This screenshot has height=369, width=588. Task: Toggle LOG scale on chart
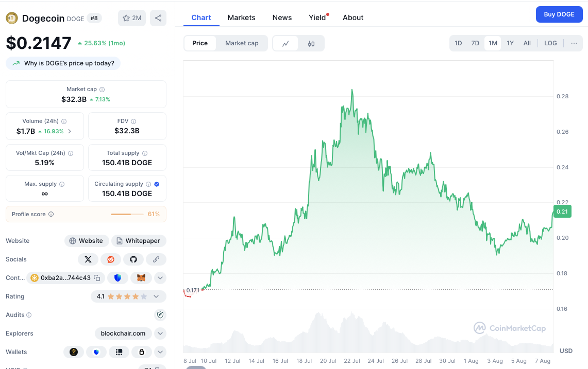click(550, 43)
